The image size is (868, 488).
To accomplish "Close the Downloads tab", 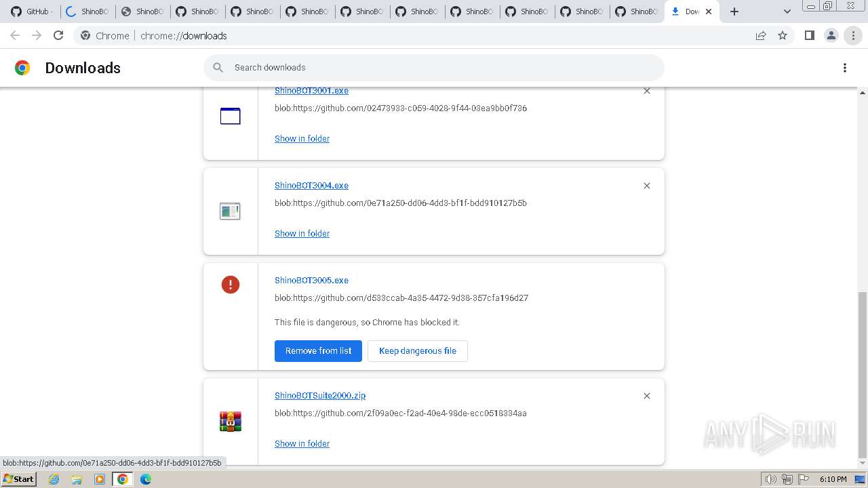I will (x=709, y=12).
